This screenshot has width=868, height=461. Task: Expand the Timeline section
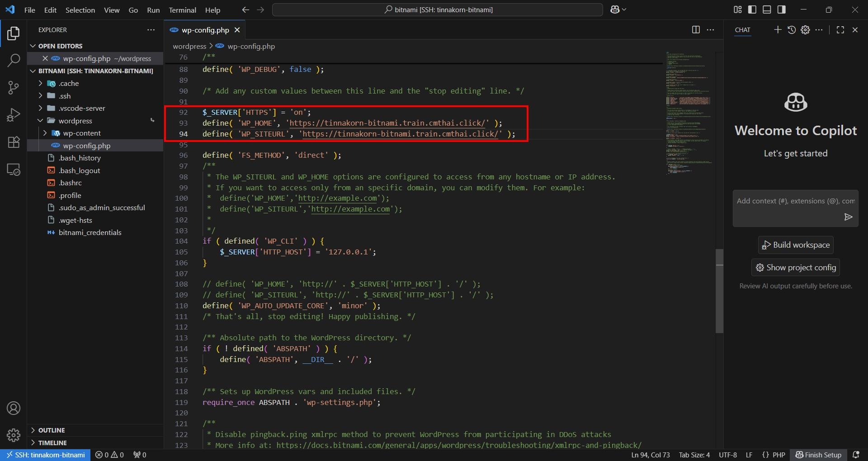coord(95,443)
